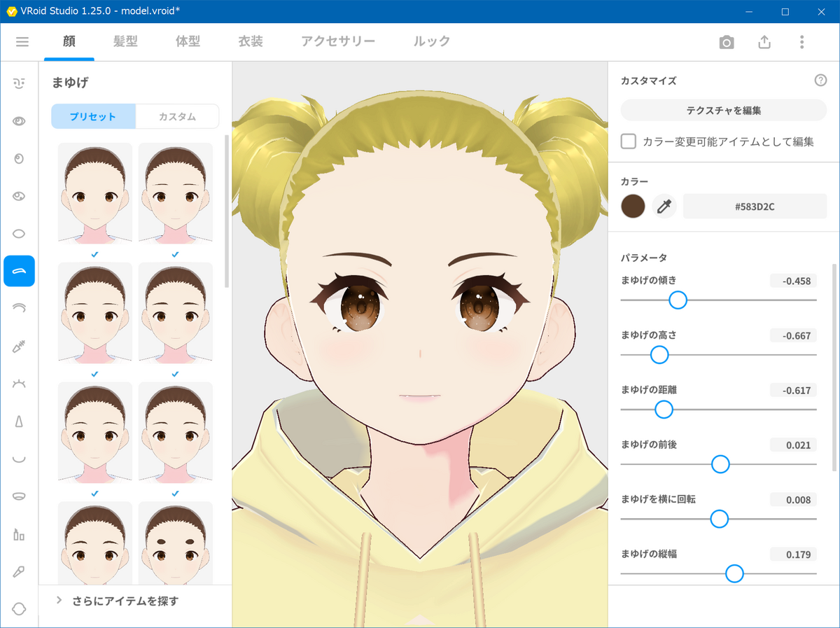Switch to the カスタム toggle
840x628 pixels.
177,117
